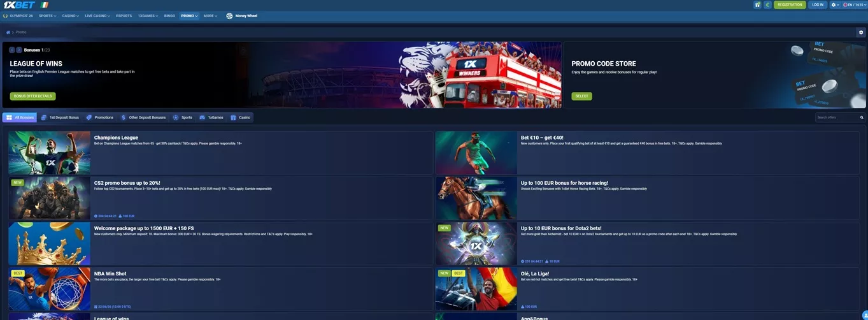868x320 pixels.
Task: Click the home icon in the breadcrumb
Action: [8, 32]
